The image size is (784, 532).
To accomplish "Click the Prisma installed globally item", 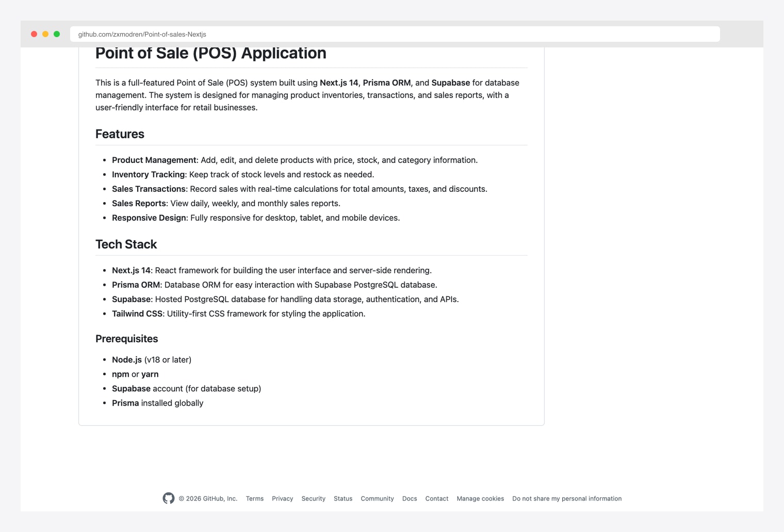I will (158, 403).
